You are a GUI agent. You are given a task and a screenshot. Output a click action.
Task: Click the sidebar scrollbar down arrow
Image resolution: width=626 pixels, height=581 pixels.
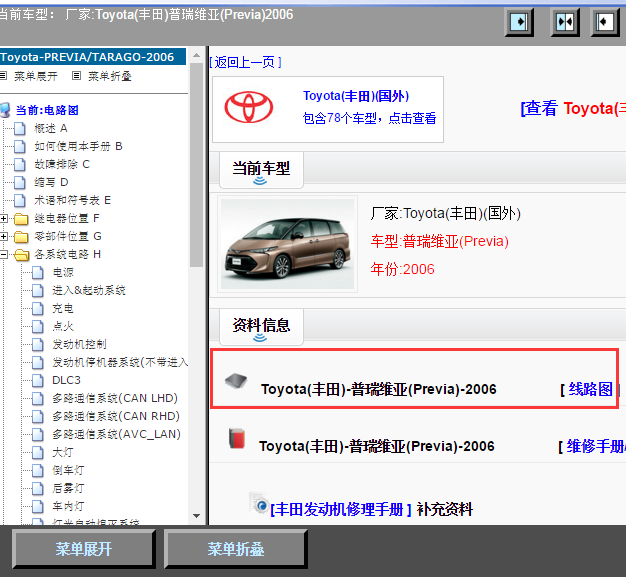pos(196,516)
